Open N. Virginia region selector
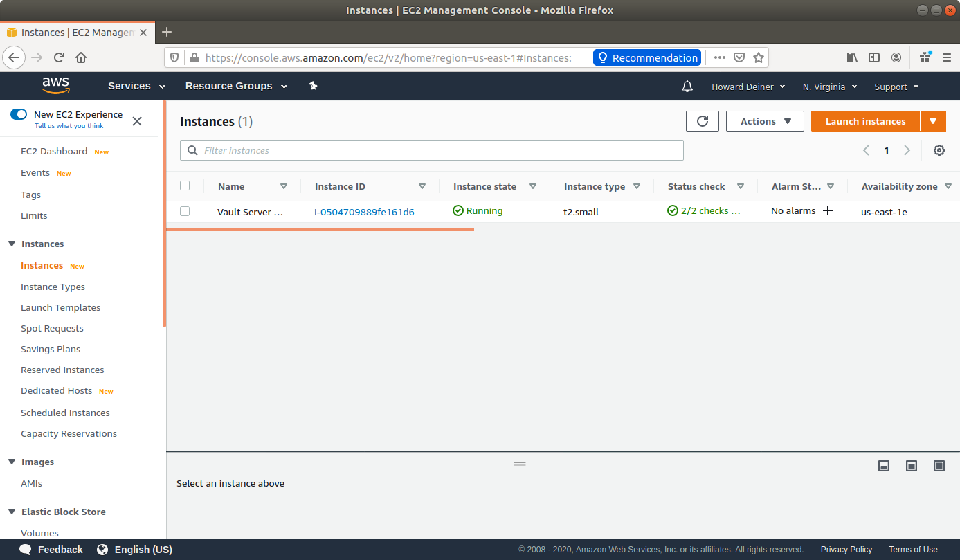Viewport: 960px width, 560px height. coord(830,87)
